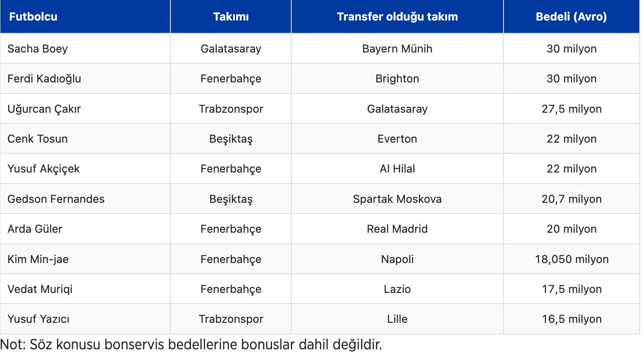
Task: Click the bonservis footnote text below table
Action: (x=191, y=345)
